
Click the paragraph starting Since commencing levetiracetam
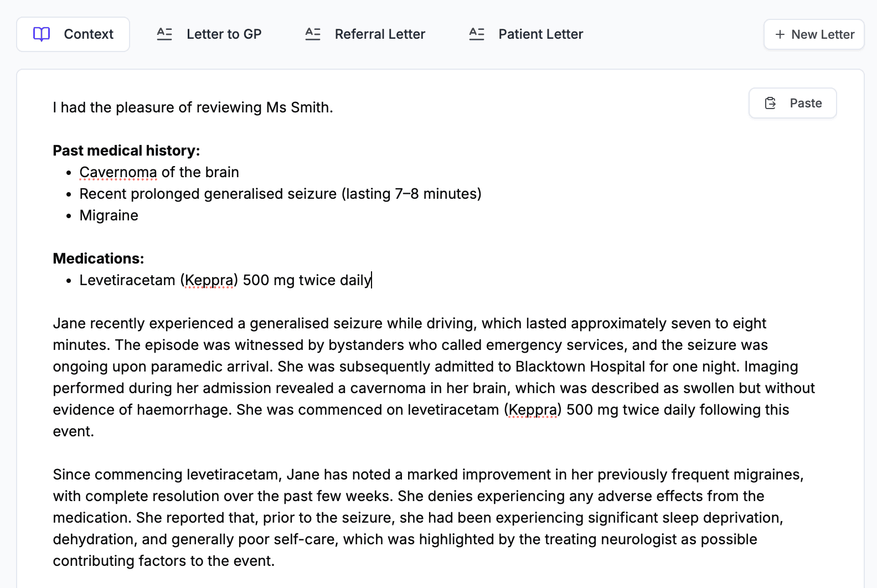click(x=429, y=518)
